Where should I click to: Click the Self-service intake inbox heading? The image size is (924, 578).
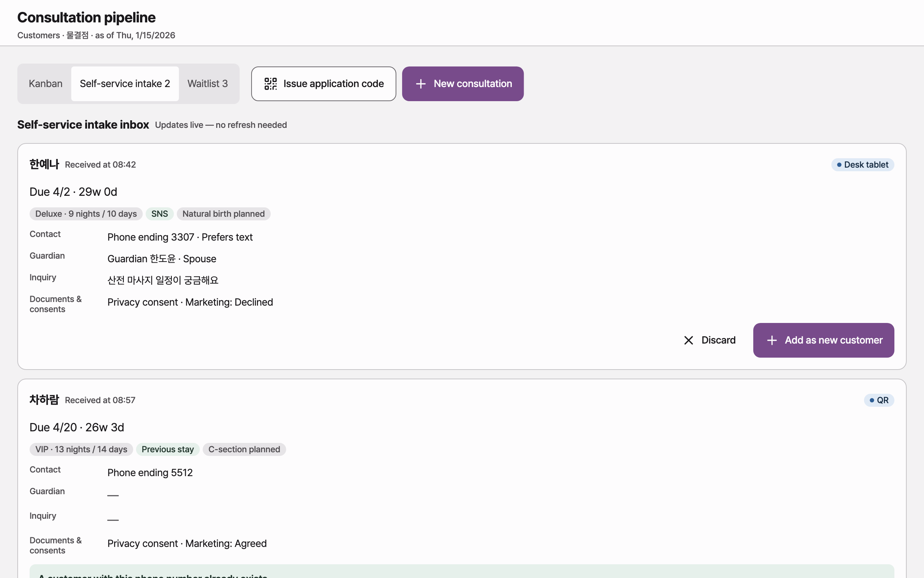[83, 125]
